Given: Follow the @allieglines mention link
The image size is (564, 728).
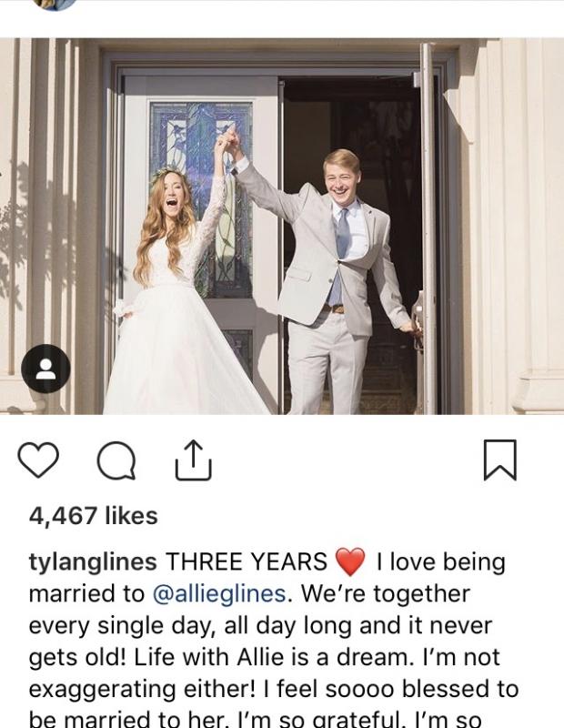Looking at the screenshot, I should point(219,594).
